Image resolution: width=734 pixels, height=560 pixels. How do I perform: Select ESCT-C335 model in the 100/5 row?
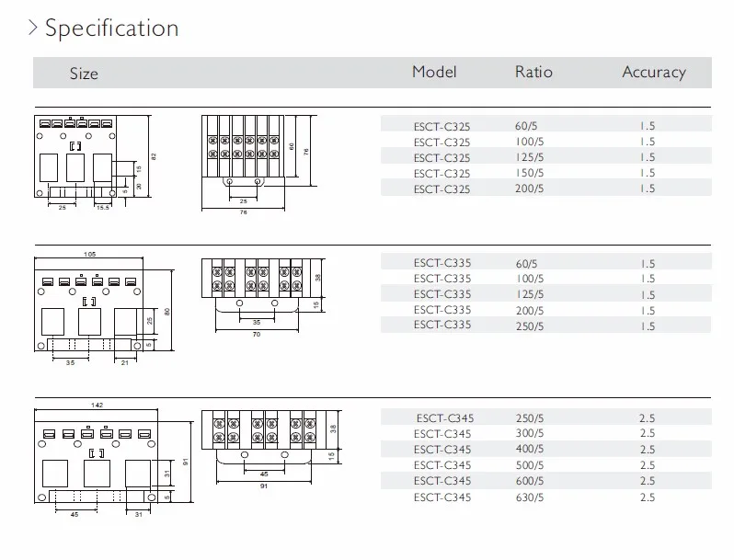tap(442, 279)
